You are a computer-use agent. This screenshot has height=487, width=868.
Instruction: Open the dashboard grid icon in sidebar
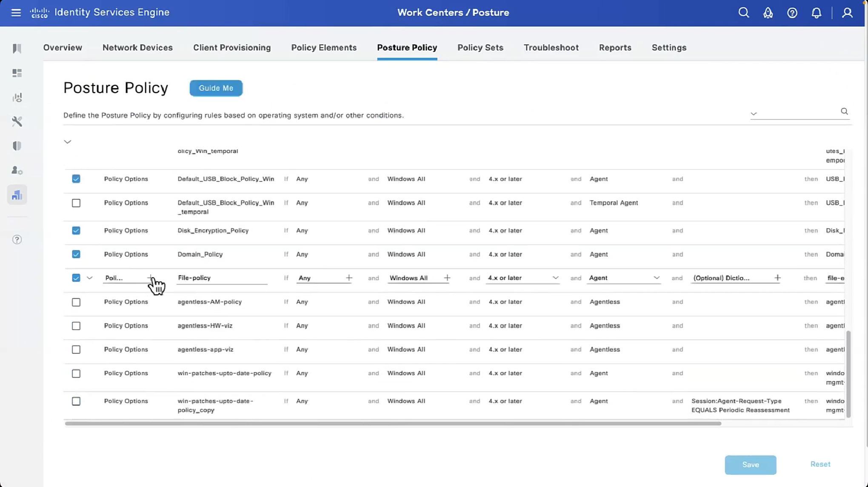(17, 73)
